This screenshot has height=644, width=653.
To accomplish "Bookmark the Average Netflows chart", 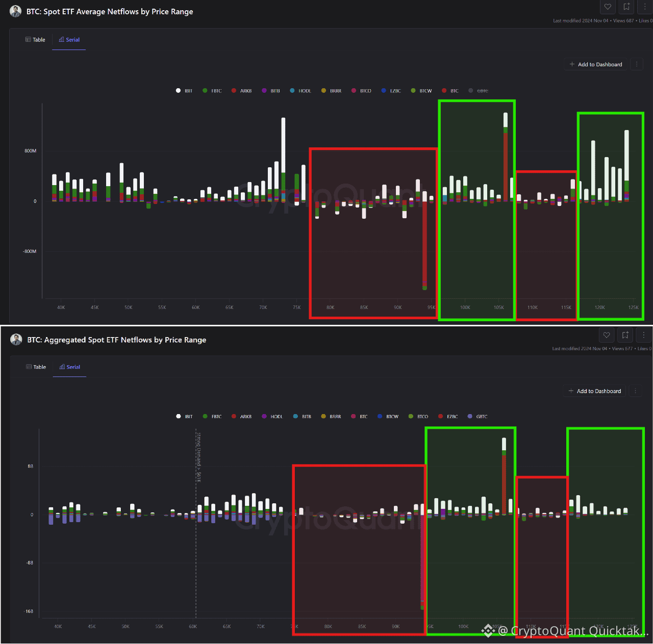I will coord(626,7).
